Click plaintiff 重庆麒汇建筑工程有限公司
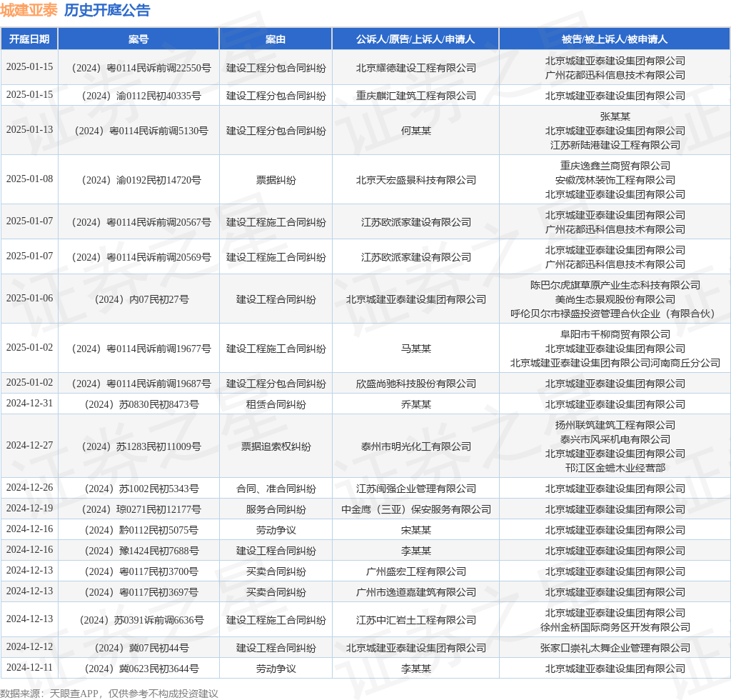The image size is (731, 700). 416,96
